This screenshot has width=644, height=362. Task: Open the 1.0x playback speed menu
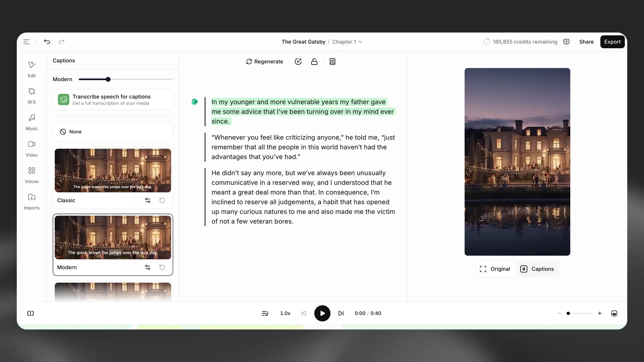point(285,313)
